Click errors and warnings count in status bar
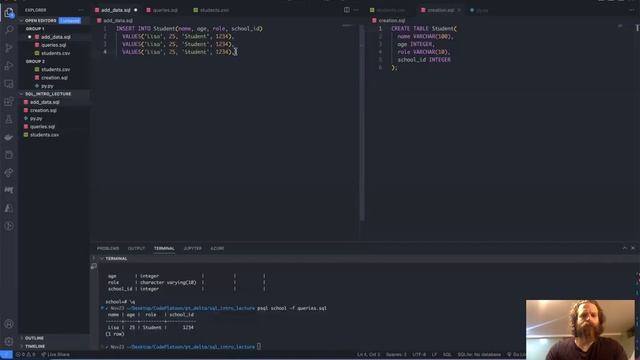Viewport: 640px width, 360px height. (25, 355)
